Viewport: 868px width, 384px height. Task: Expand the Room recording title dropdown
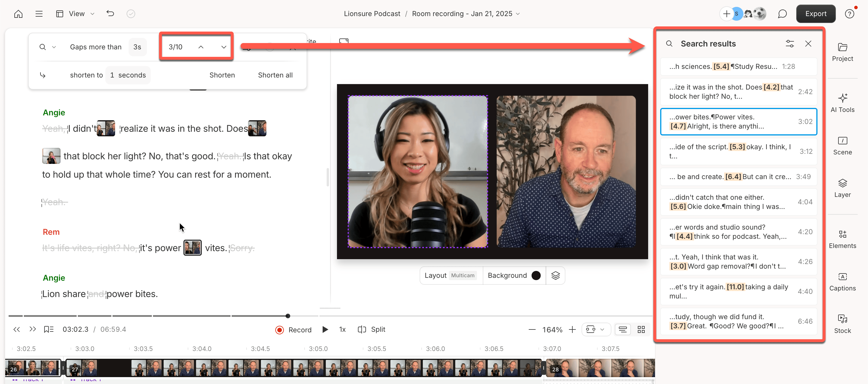[518, 14]
